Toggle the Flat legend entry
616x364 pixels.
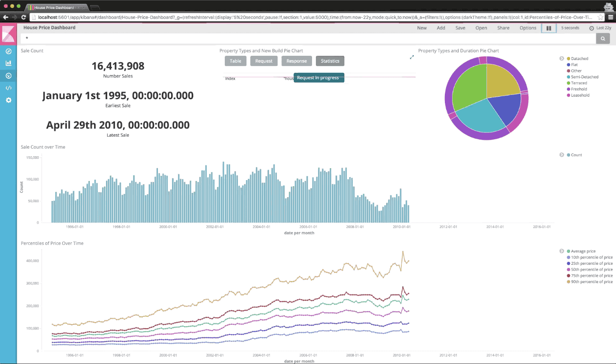coord(572,65)
